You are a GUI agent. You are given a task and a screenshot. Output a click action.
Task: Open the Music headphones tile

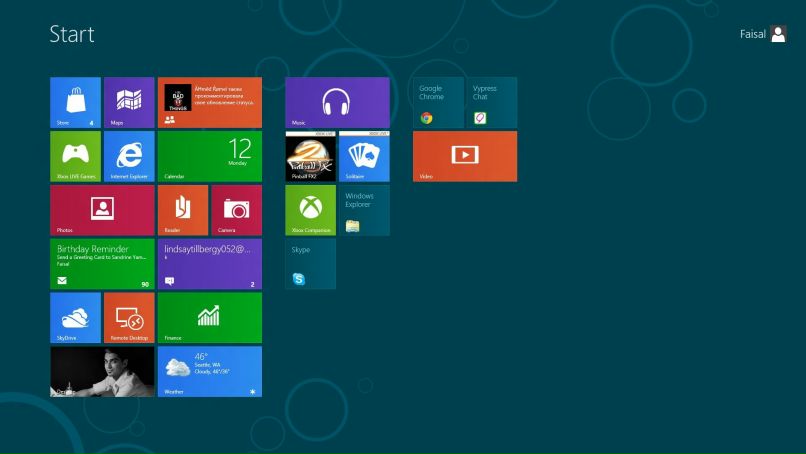(x=337, y=102)
